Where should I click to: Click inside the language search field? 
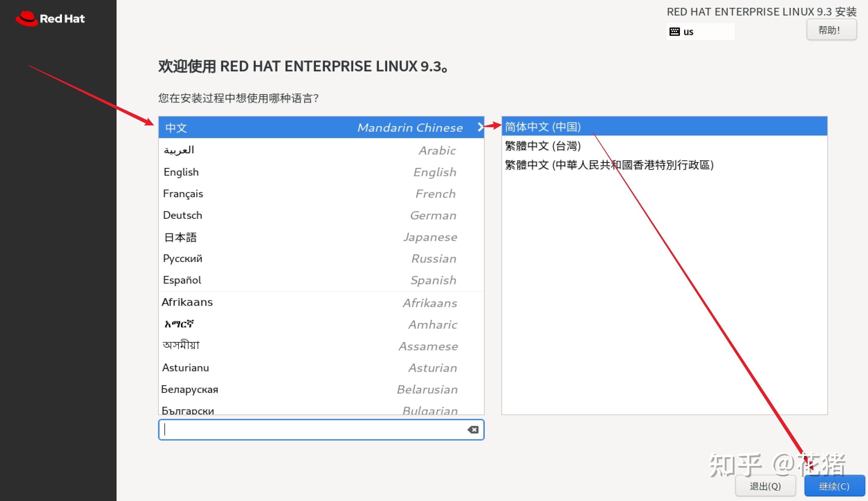coord(310,429)
